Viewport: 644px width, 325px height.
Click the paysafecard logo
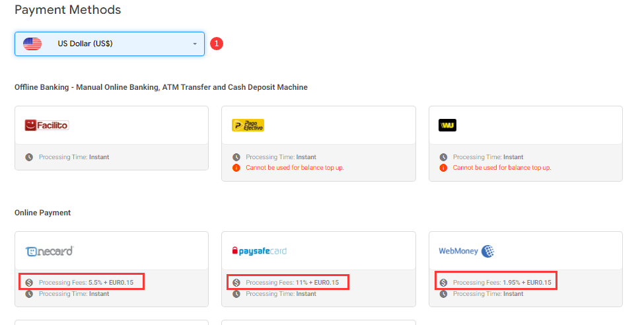point(259,251)
